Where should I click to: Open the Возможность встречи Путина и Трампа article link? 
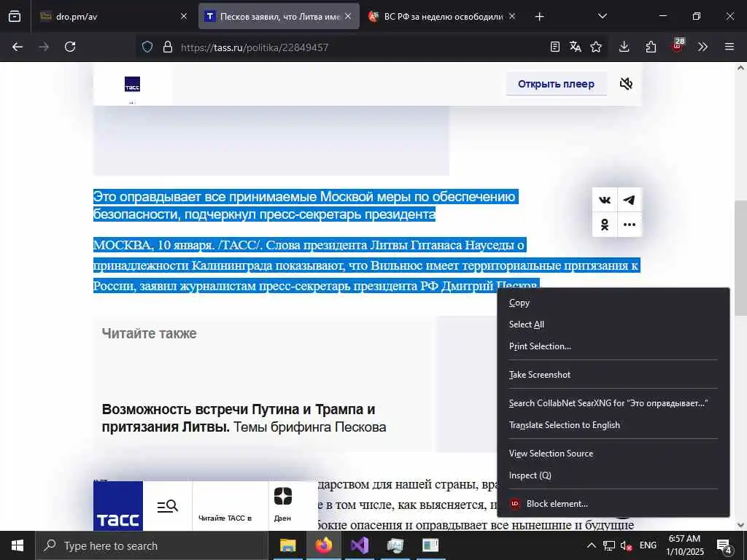244,418
